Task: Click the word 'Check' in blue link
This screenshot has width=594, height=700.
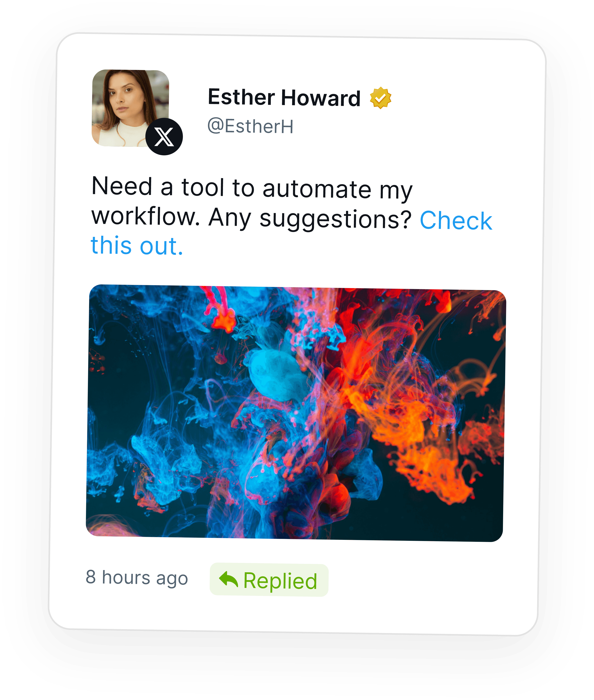Action: coord(456,221)
